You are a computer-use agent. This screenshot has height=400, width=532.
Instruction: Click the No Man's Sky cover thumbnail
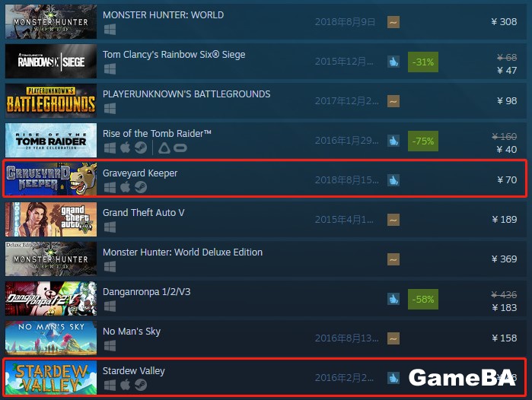click(51, 338)
